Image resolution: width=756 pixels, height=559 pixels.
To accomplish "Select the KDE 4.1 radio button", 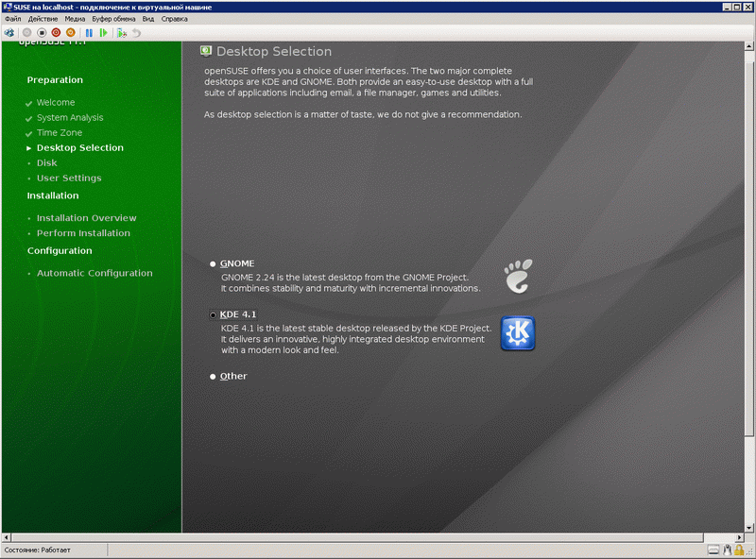I will pyautogui.click(x=213, y=315).
